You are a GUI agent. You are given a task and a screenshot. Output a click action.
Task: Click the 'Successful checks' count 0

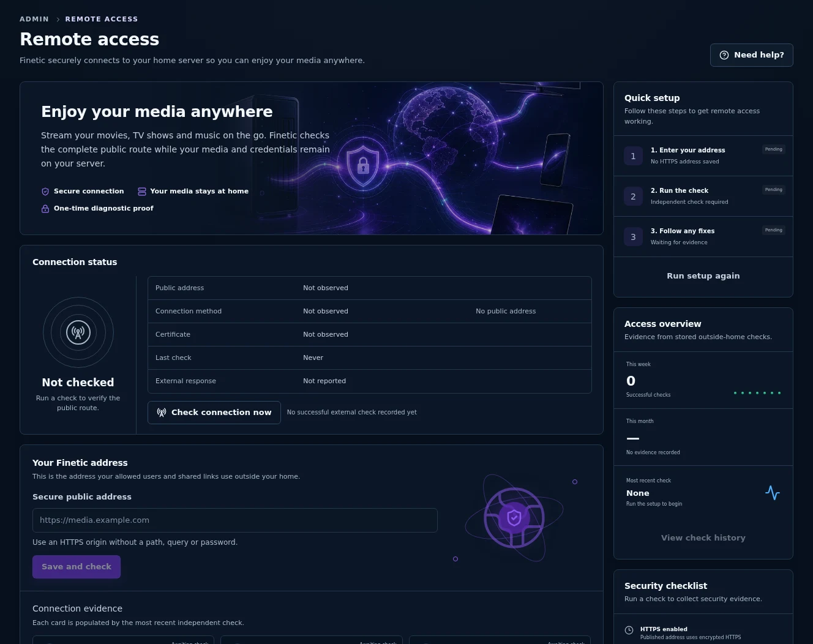tap(631, 381)
